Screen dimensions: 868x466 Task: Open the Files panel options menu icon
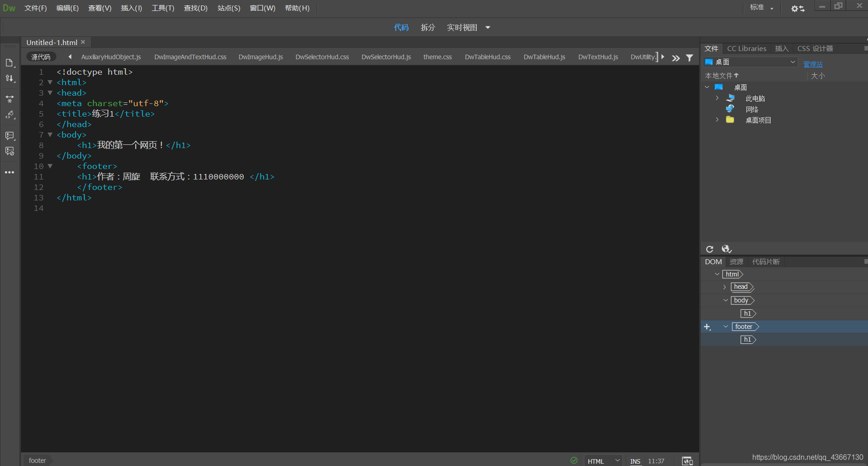point(865,48)
